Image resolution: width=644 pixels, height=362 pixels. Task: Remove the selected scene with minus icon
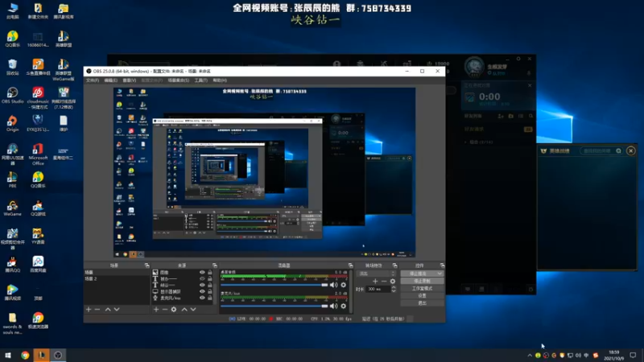(97, 310)
